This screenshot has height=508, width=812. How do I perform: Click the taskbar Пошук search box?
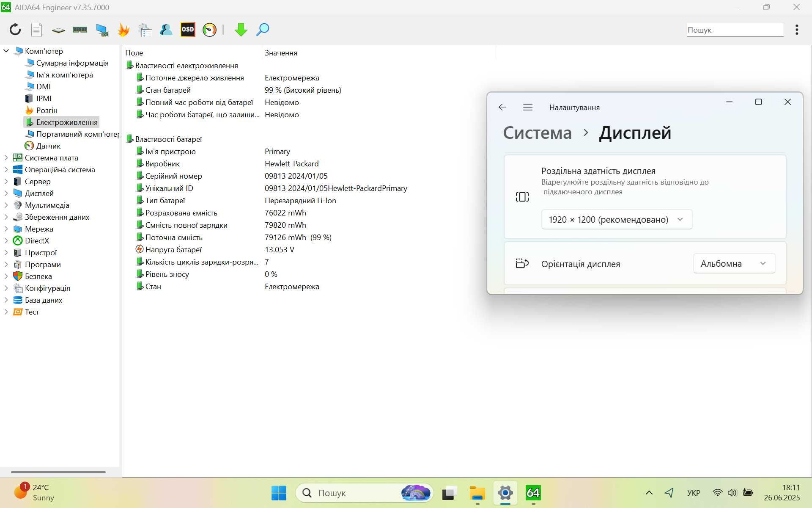click(x=364, y=493)
